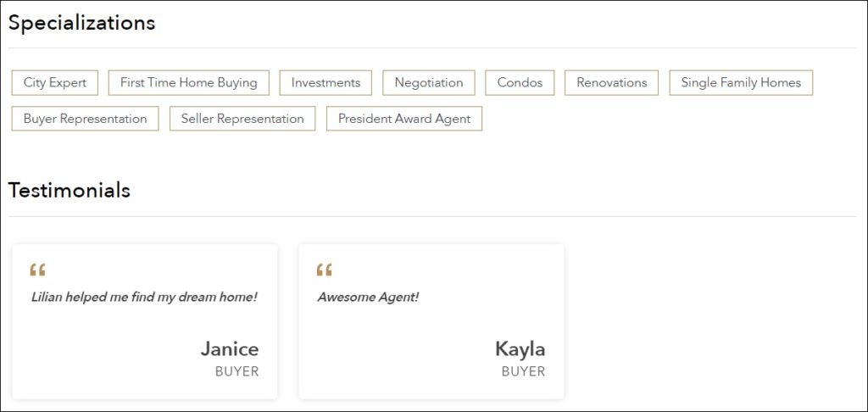Click the Buyer Representation tag

[85, 119]
